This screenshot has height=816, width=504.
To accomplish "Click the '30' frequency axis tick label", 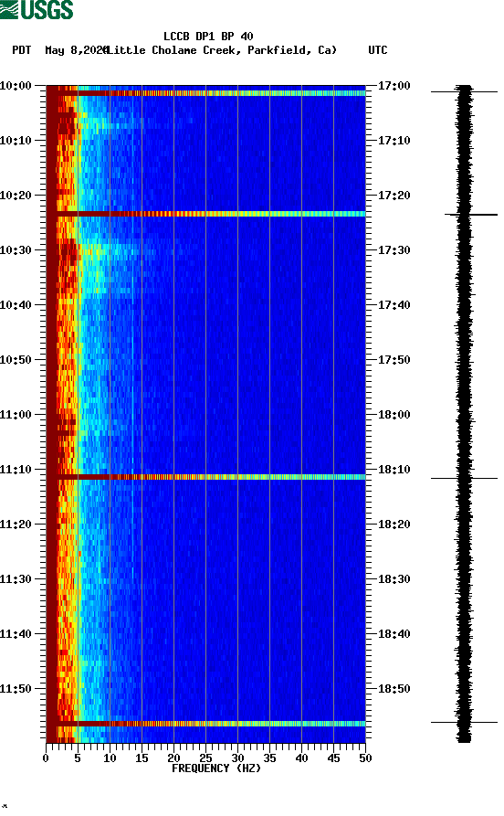I will 237,758.
